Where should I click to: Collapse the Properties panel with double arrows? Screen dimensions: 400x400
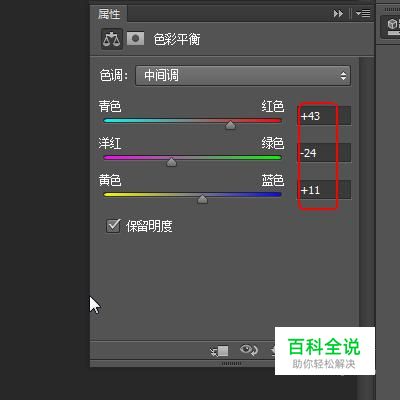[338, 14]
